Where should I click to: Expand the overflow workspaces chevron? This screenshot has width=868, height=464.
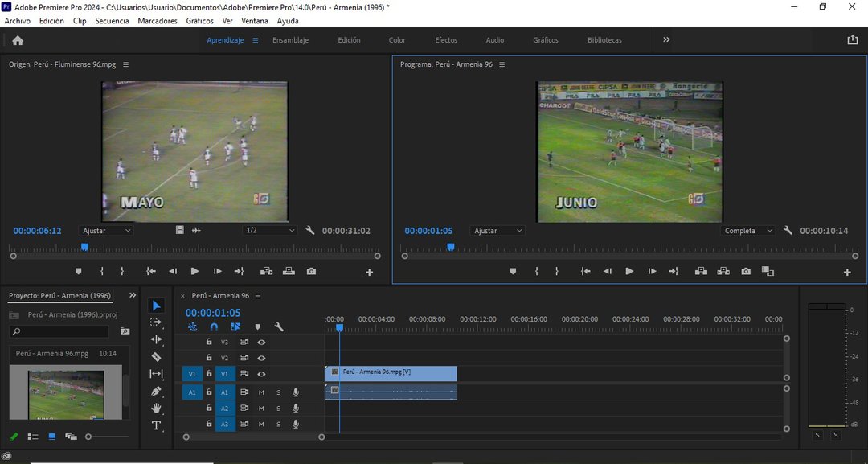(x=666, y=40)
